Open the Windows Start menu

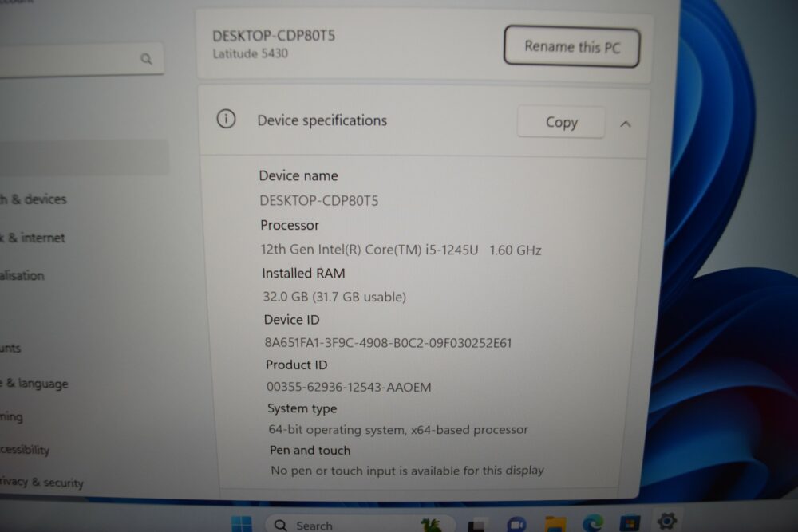pos(241,523)
